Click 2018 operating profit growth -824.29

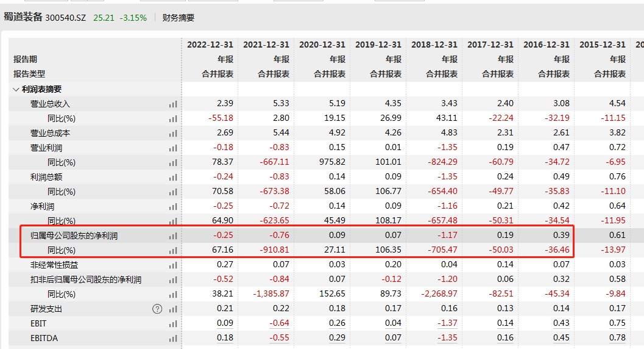[x=443, y=162]
